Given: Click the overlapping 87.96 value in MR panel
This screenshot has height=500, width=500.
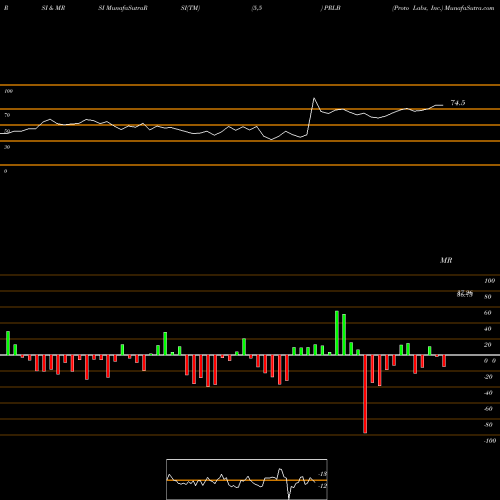Looking at the screenshot, I should [465, 292].
